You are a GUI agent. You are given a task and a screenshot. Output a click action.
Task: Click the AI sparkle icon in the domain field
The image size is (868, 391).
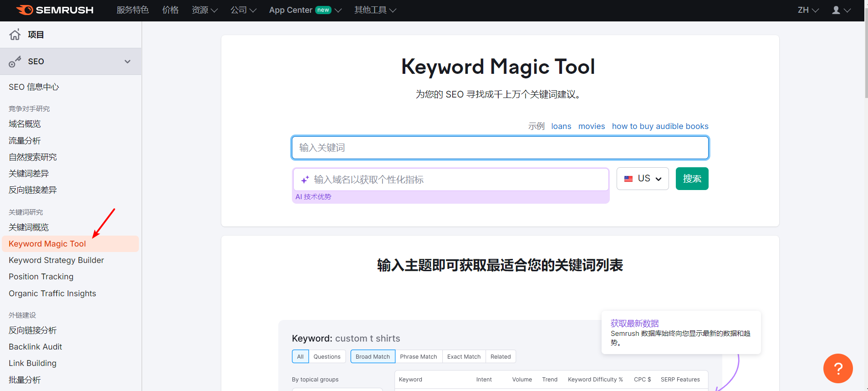coord(305,180)
